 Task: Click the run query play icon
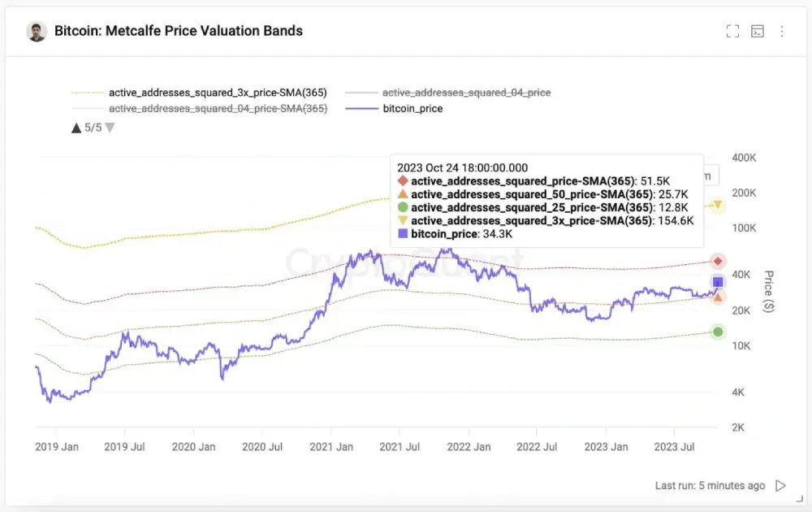(x=780, y=485)
